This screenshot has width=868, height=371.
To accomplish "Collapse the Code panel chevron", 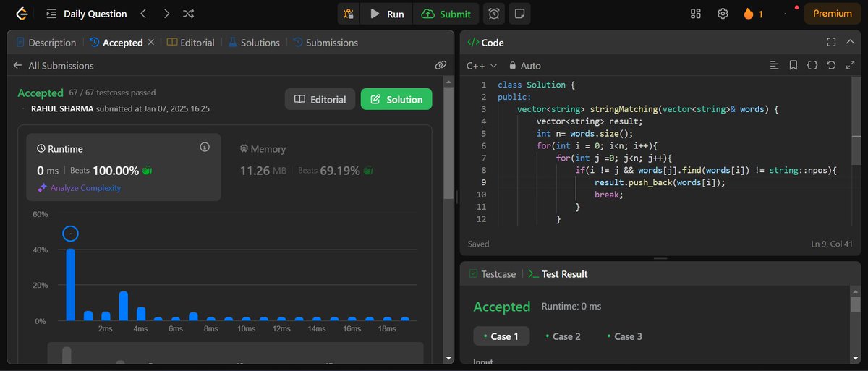I will point(850,43).
